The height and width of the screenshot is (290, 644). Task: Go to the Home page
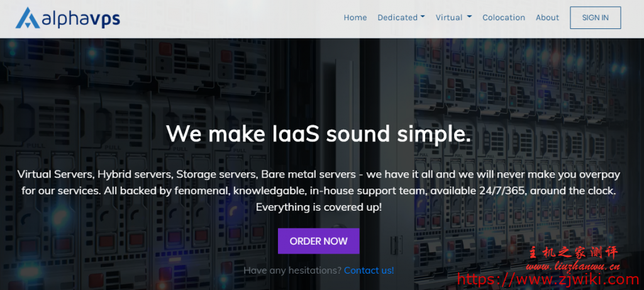[355, 18]
